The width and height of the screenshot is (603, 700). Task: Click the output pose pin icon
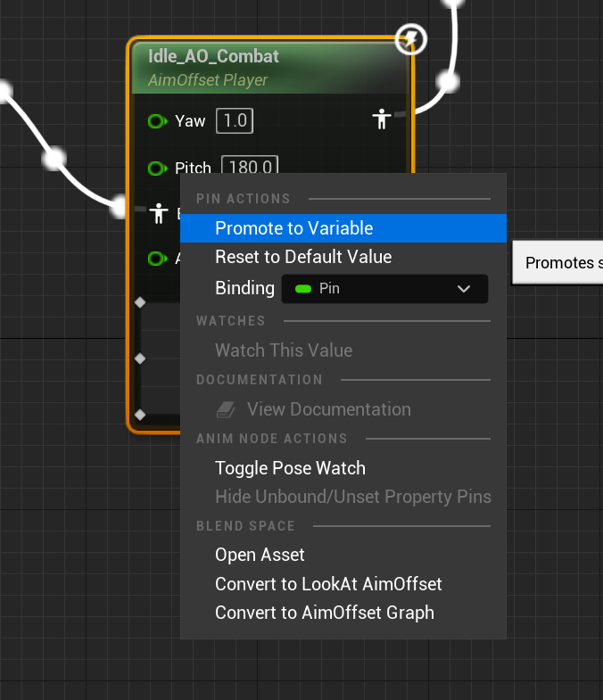coord(382,119)
